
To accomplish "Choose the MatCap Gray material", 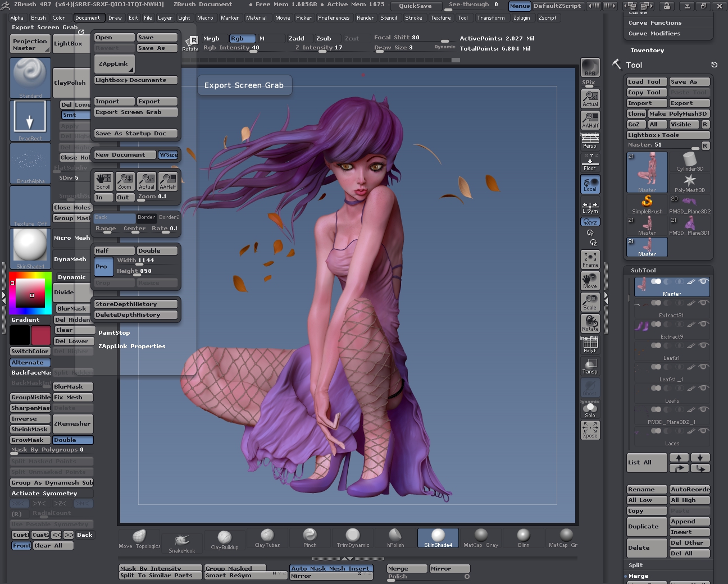I will 481,538.
